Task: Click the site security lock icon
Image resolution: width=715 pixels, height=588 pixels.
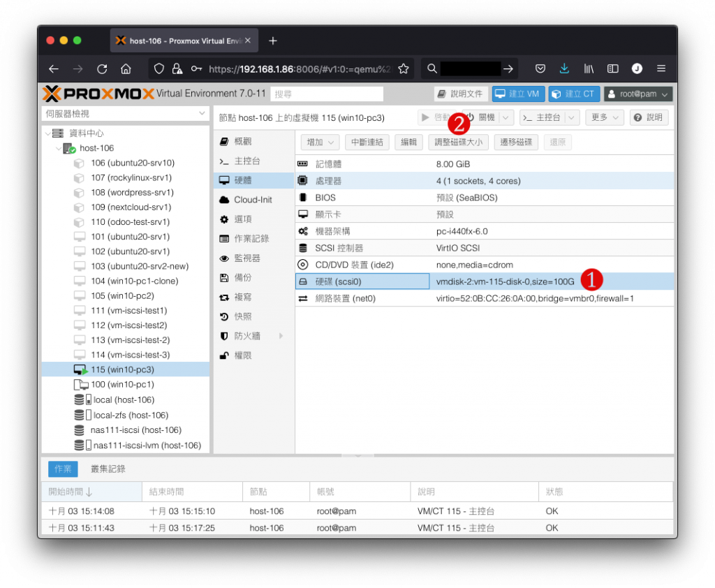Action: [177, 69]
